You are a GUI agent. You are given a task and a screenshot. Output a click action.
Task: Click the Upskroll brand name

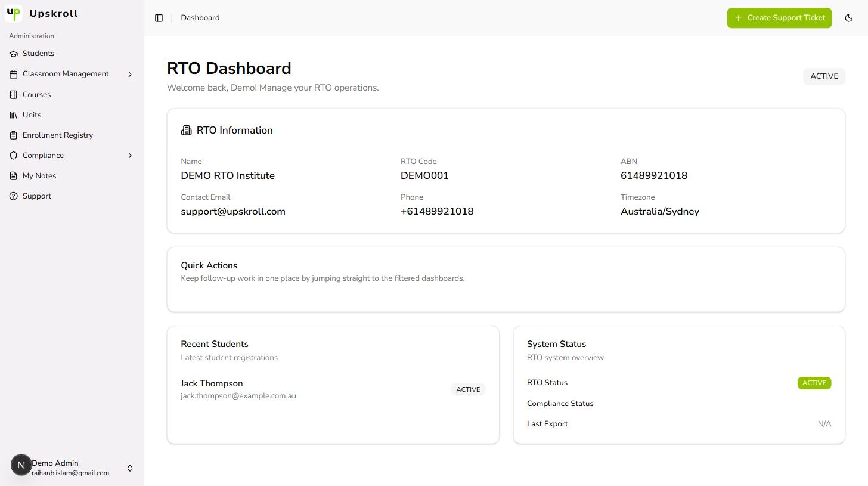coord(54,13)
